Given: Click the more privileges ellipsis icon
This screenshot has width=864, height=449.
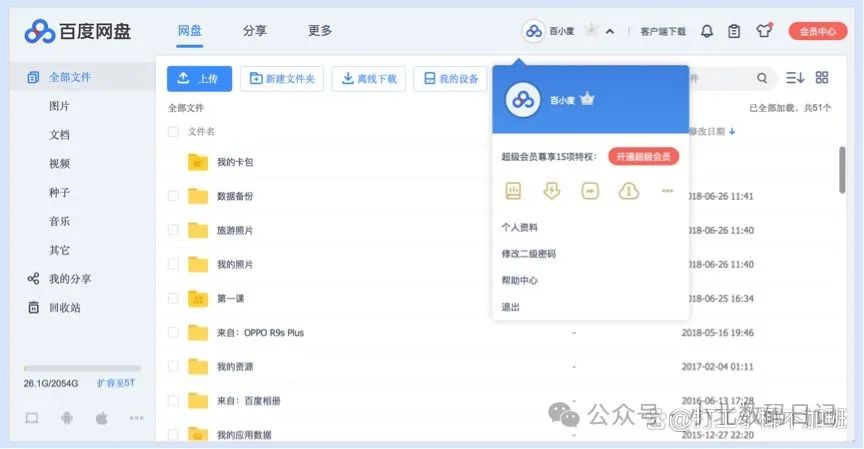Looking at the screenshot, I should [x=667, y=191].
